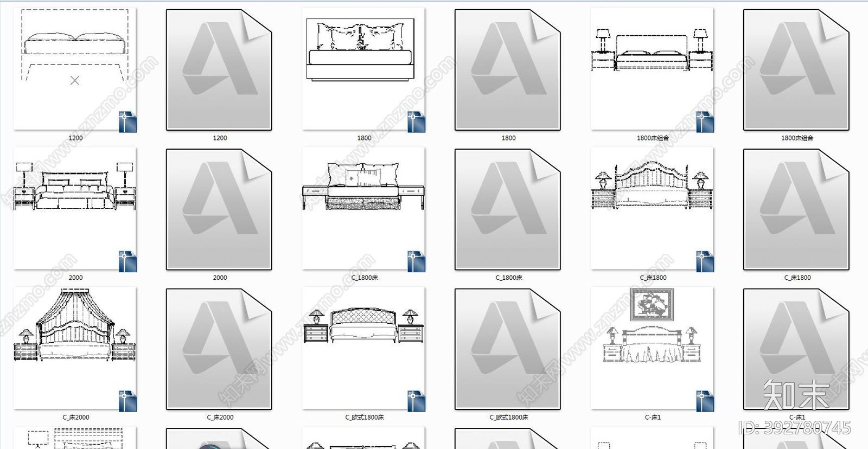The width and height of the screenshot is (868, 449).
Task: Click the 2000 label under the Autodesk icon
Action: tap(220, 278)
